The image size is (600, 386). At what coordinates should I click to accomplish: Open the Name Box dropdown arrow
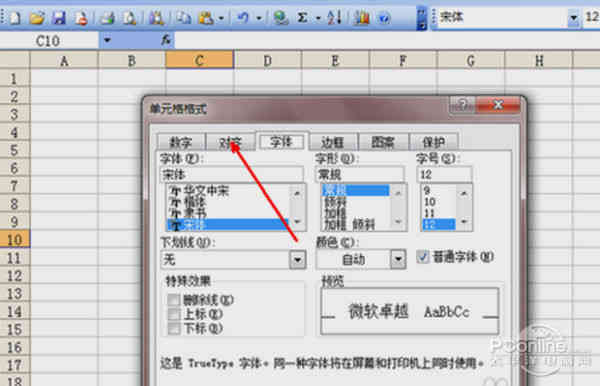[x=107, y=40]
